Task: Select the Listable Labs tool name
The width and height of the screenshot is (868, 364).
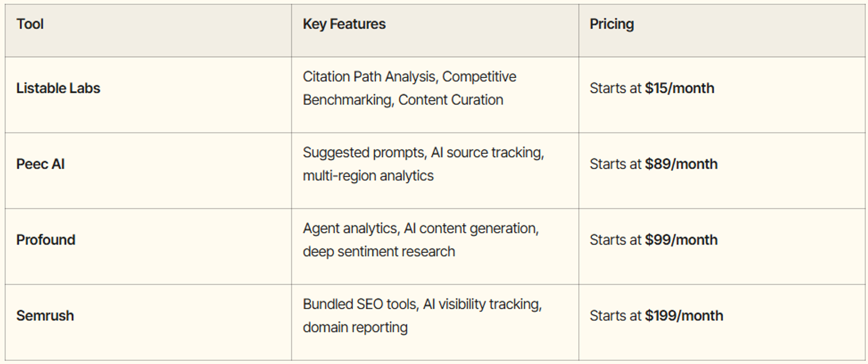Action: coord(58,88)
